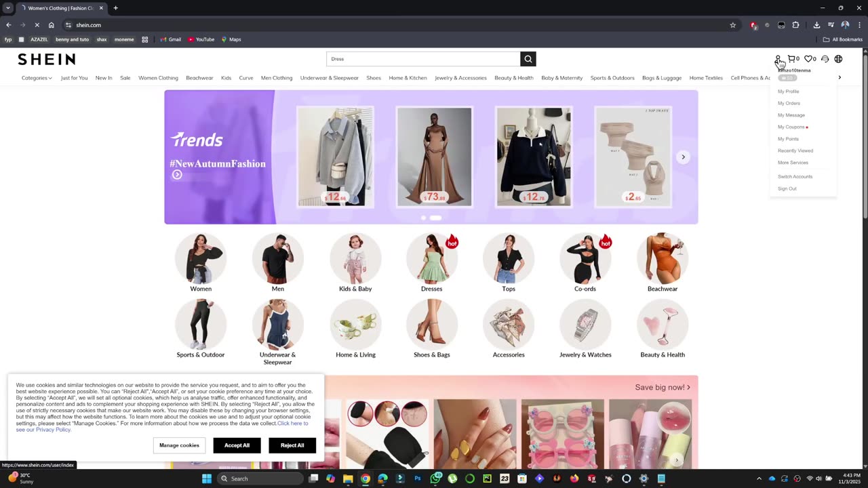
Task: Select Recently Viewed in account menu
Action: coord(795,150)
